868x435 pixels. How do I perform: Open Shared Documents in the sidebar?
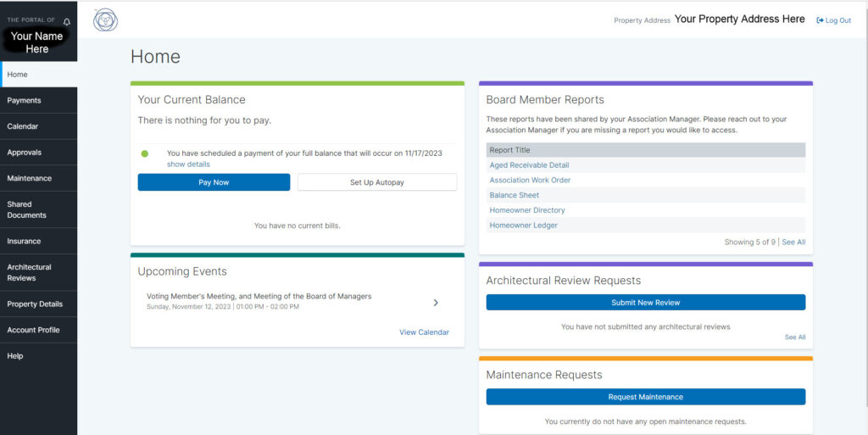(x=27, y=209)
